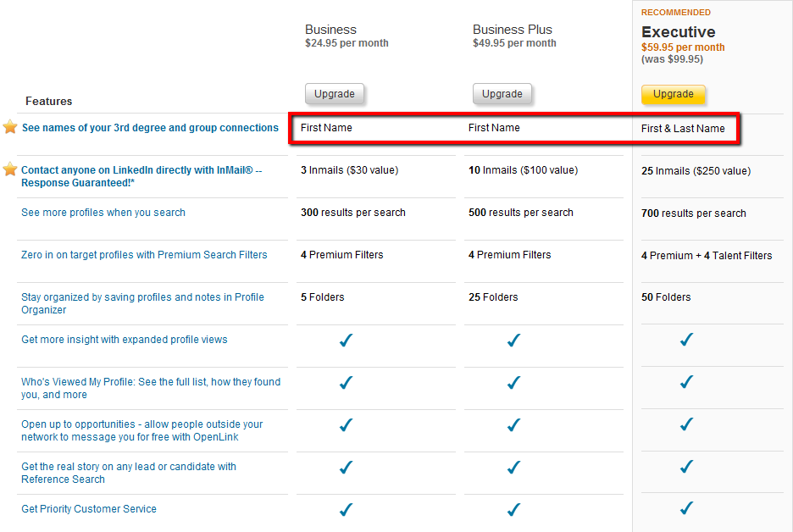793x532 pixels.
Task: Click 'First Name' cell under Business Plus
Action: tap(494, 127)
